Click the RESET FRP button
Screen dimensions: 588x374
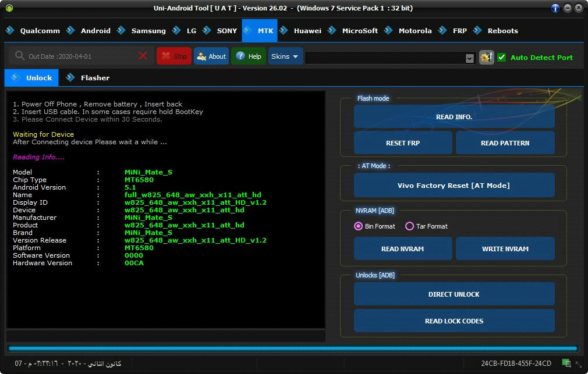[403, 143]
